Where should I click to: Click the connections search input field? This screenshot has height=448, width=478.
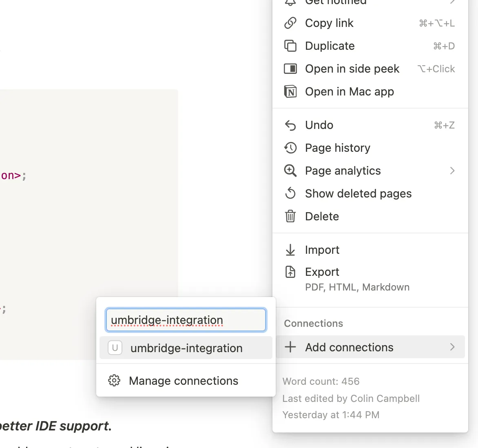click(x=186, y=320)
